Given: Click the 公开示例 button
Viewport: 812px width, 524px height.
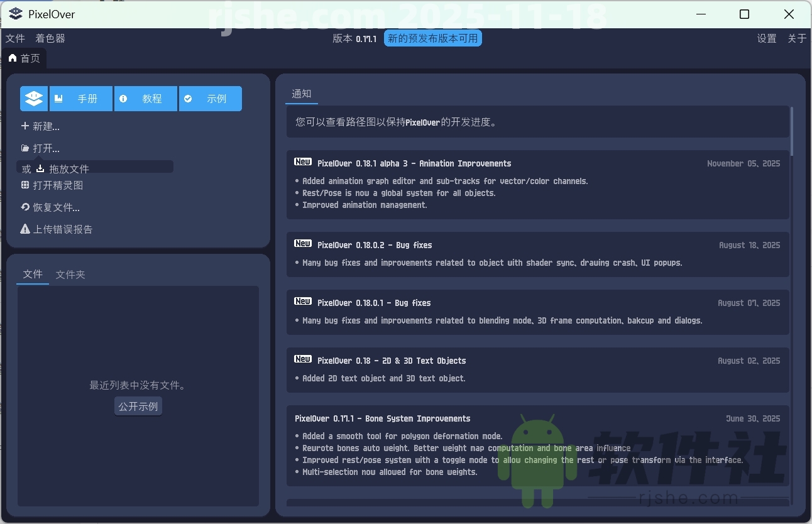Looking at the screenshot, I should point(138,406).
